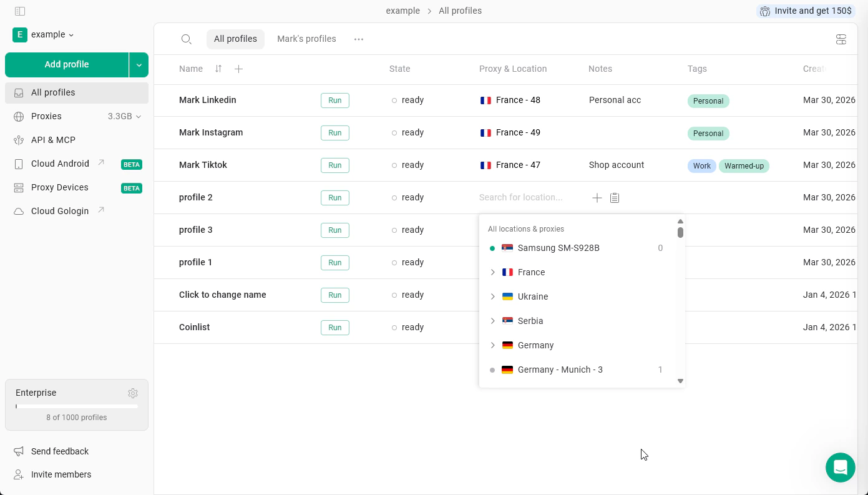Collapse the left sidebar panel
The image size is (868, 495).
click(x=20, y=11)
